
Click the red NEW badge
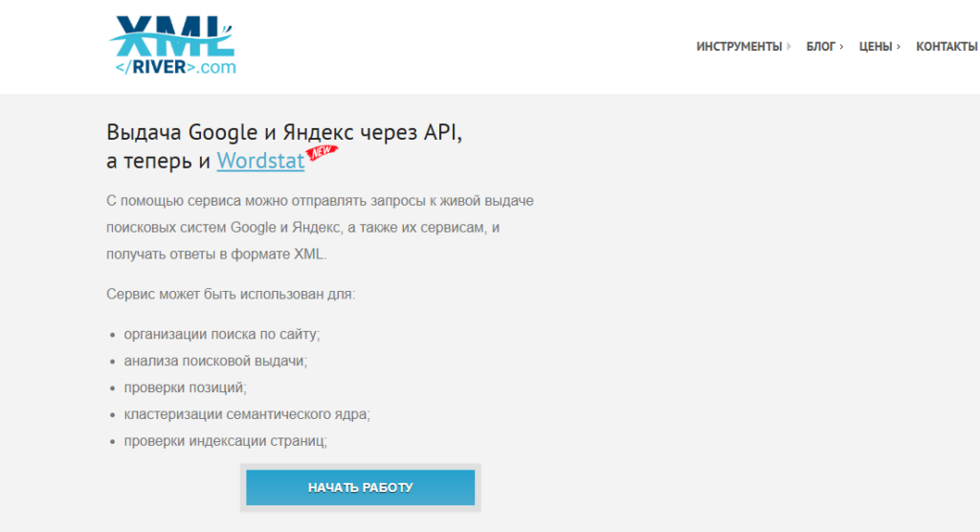click(x=322, y=152)
